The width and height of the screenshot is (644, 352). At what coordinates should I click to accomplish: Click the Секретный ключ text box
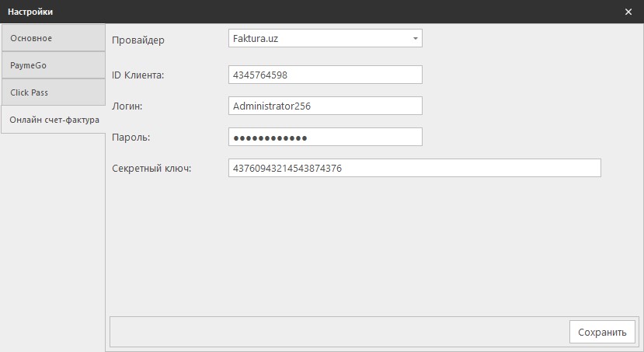pyautogui.click(x=414, y=168)
